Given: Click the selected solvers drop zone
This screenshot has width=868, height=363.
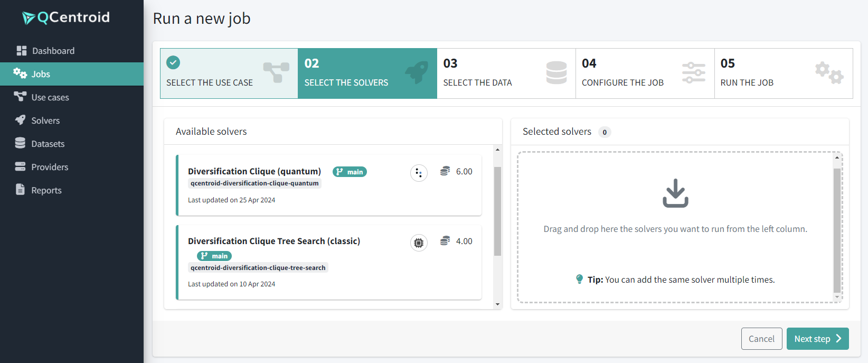Looking at the screenshot, I should click(x=675, y=227).
